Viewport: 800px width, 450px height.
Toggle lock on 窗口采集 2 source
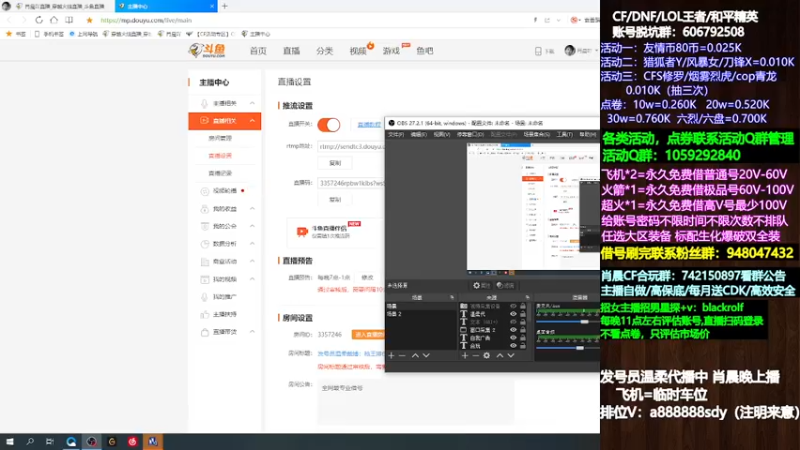coord(523,330)
